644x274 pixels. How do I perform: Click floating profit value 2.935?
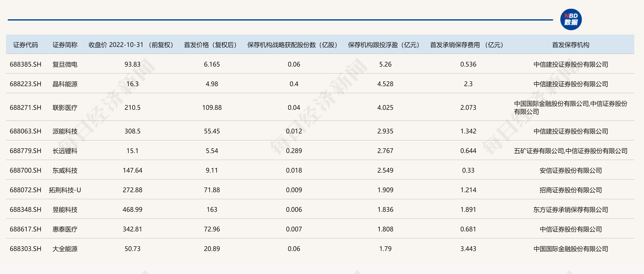point(385,131)
